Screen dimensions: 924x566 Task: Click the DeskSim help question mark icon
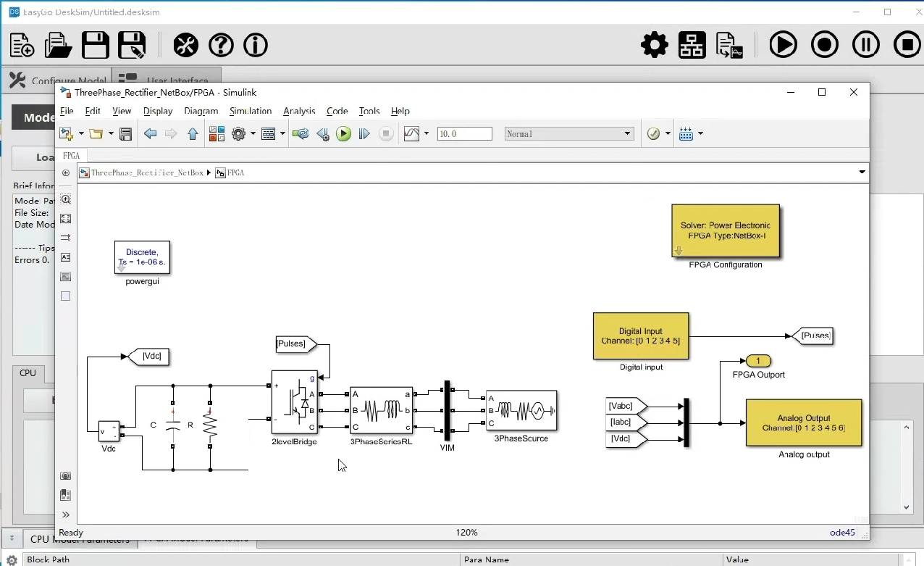pyautogui.click(x=221, y=45)
